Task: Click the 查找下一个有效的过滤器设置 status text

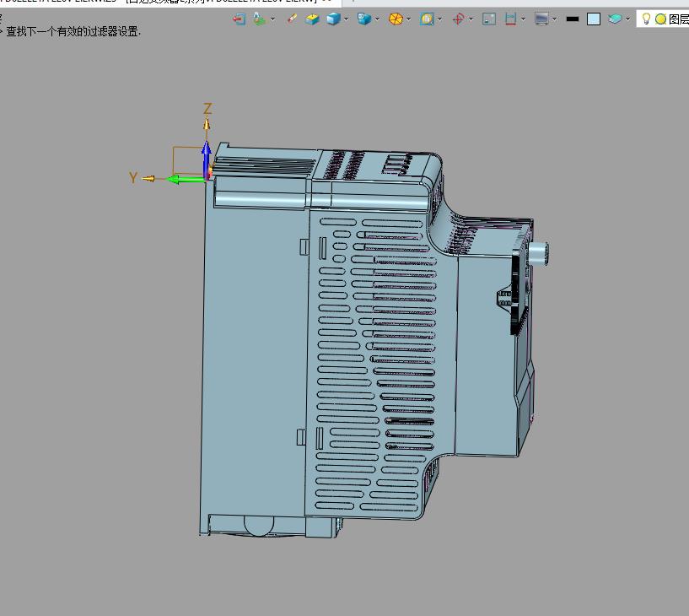Action: click(x=73, y=32)
